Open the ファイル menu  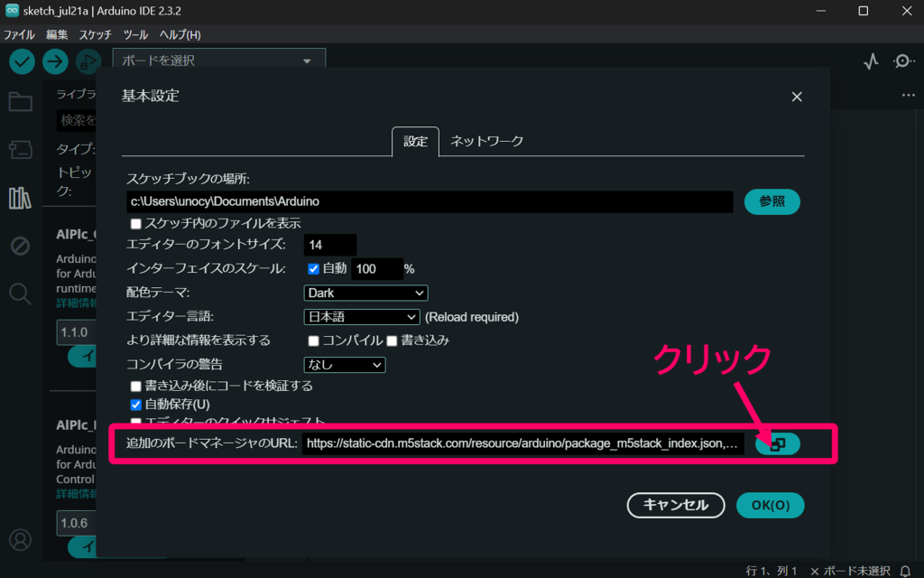click(20, 35)
